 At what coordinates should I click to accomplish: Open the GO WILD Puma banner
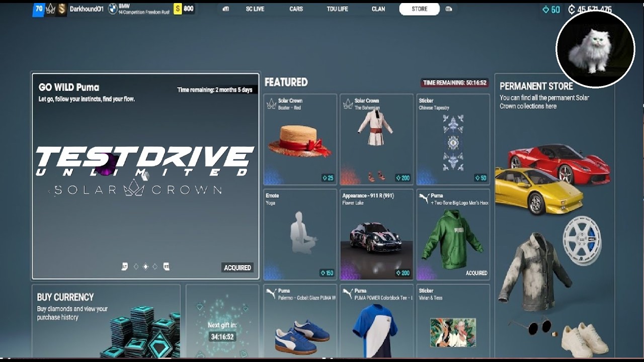coord(145,176)
